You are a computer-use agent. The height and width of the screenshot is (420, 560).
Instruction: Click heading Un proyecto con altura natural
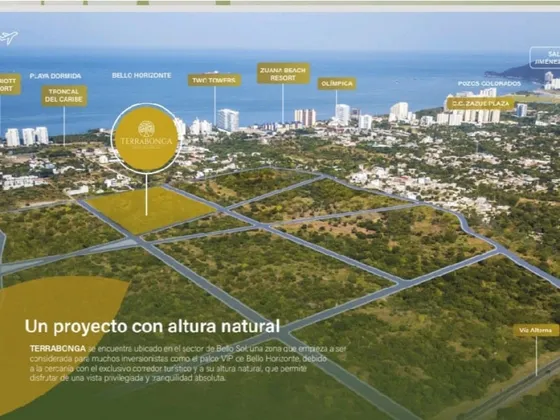coord(152,326)
